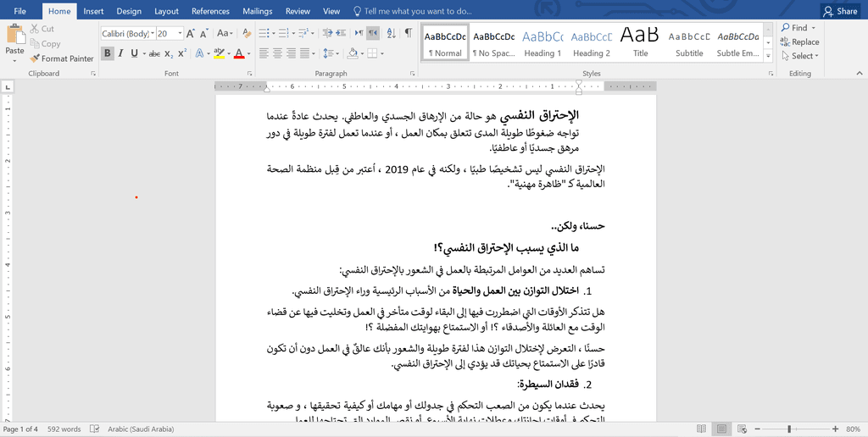The image size is (868, 437).
Task: Open Clipboard pane launcher
Action: pyautogui.click(x=93, y=73)
